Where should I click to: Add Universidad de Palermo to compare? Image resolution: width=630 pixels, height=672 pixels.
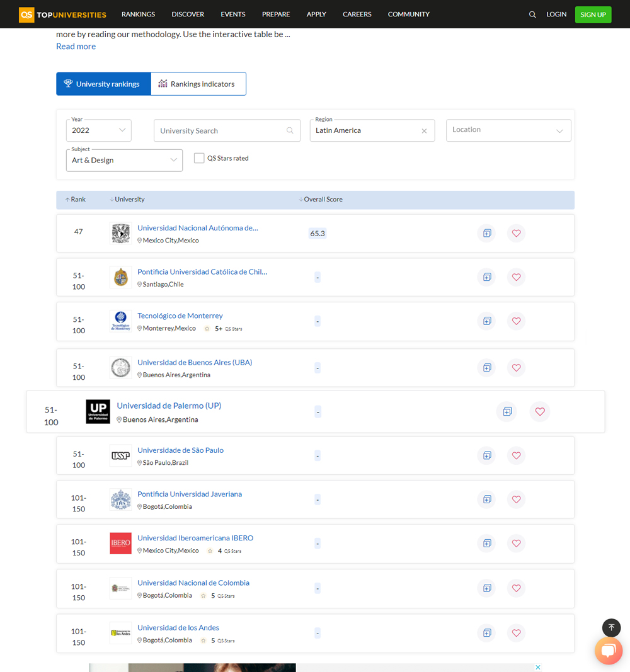pyautogui.click(x=507, y=411)
